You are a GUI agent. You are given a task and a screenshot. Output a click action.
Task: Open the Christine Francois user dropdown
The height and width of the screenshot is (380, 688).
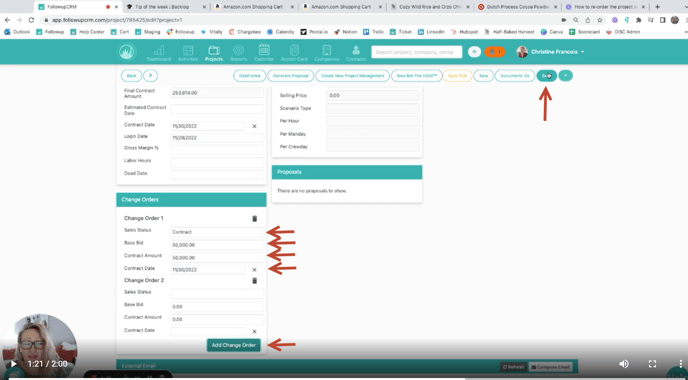point(550,52)
